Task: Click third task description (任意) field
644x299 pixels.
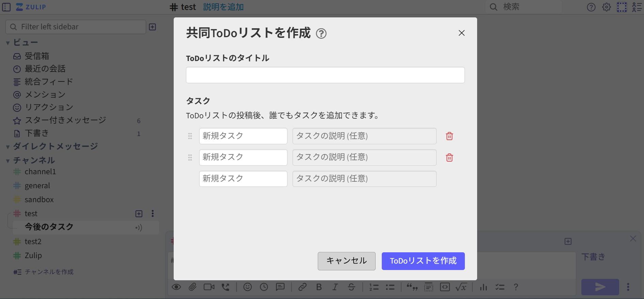Action: [x=364, y=179]
